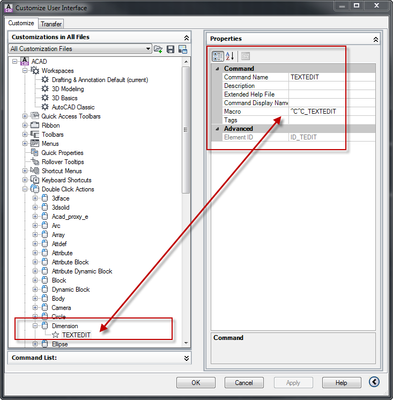Select the Attdef tree item
The height and width of the screenshot is (400, 393).
(59, 244)
